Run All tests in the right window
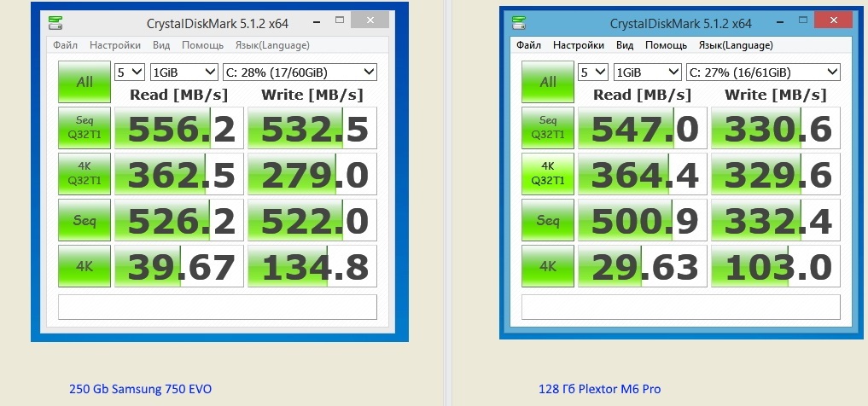The height and width of the screenshot is (406, 868). tap(547, 82)
